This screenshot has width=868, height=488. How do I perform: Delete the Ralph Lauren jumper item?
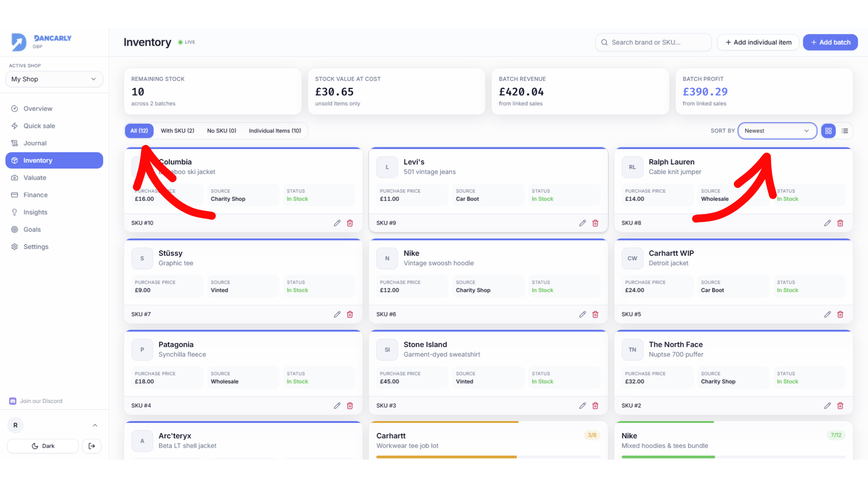840,223
